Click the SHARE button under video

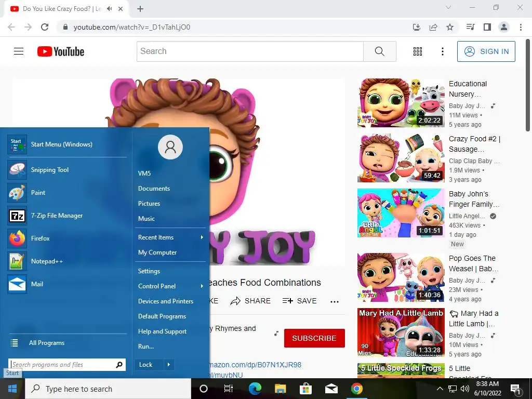[250, 301]
